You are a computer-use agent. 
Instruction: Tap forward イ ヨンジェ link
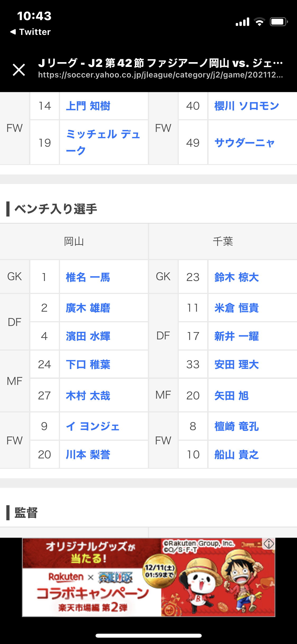click(x=93, y=426)
